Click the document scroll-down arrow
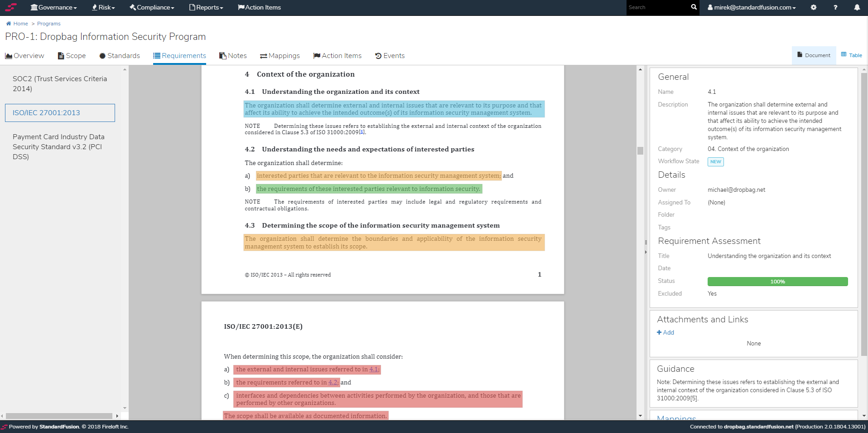868x433 pixels. pyautogui.click(x=640, y=416)
